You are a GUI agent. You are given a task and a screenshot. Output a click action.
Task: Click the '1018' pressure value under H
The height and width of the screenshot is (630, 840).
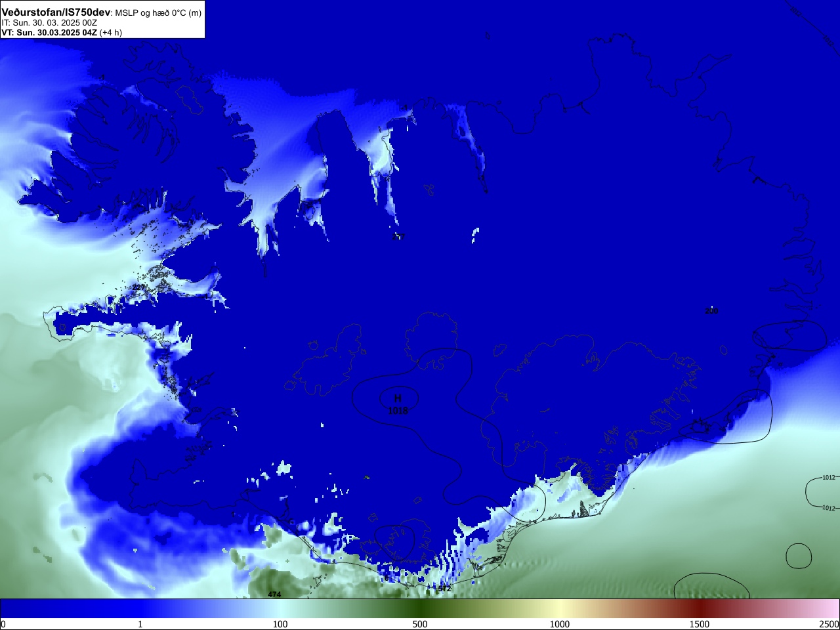coord(398,411)
